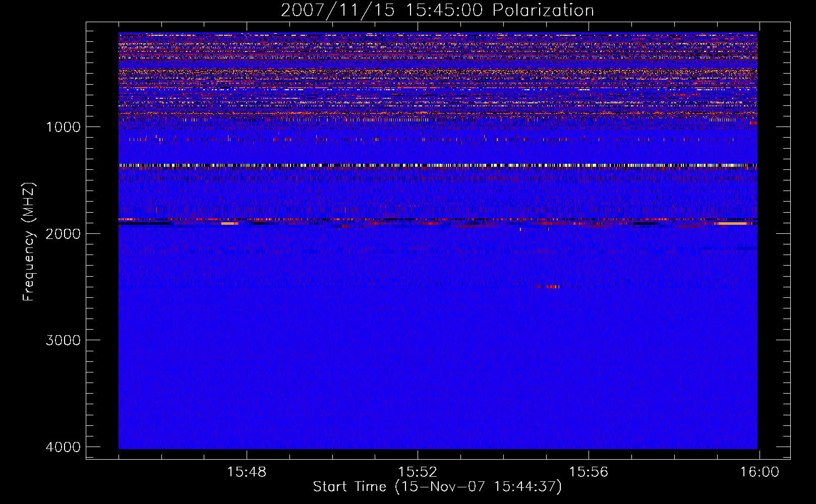This screenshot has width=816, height=504.
Task: Click the 15:48 time tick label
Action: click(247, 472)
